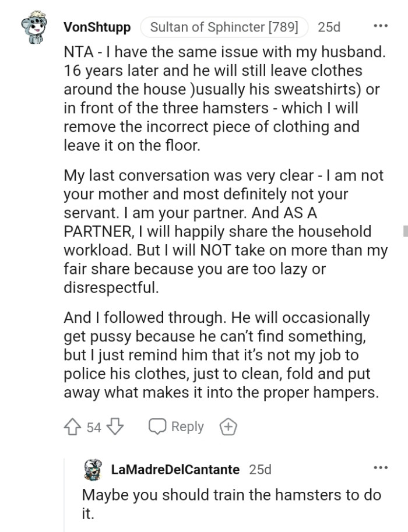Viewport: 408px width, 532px height.
Task: Click the 54 vote score
Action: point(94,427)
